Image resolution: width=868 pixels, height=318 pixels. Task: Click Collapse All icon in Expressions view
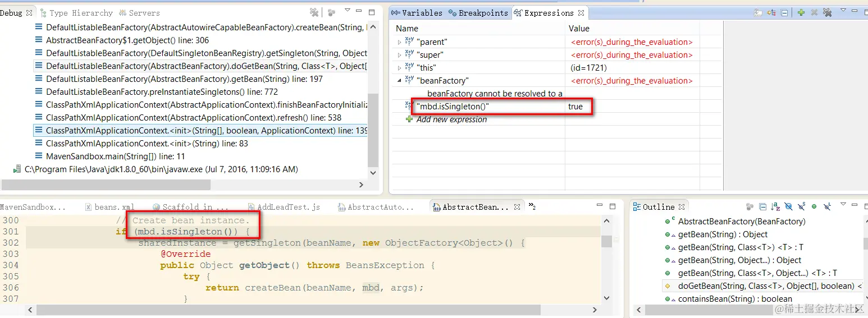[784, 12]
